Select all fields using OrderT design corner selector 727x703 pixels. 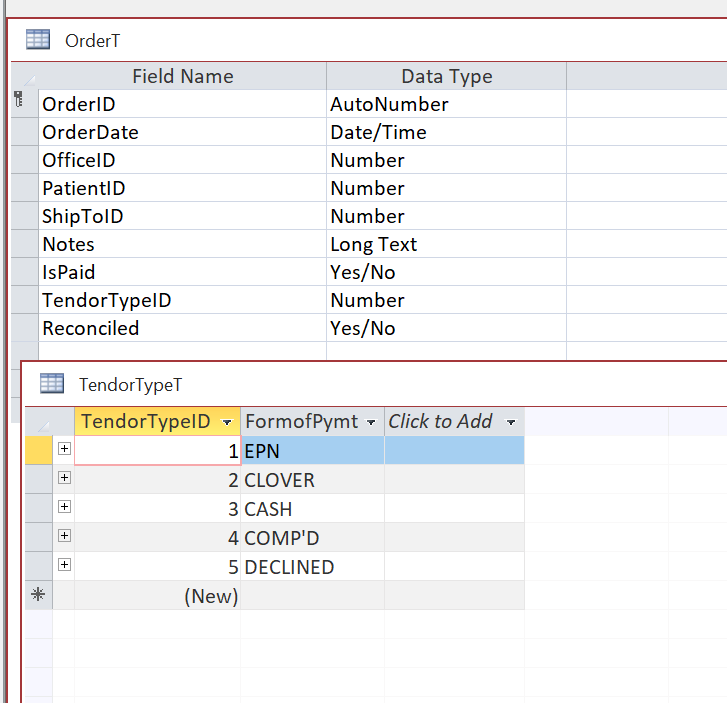tap(25, 77)
